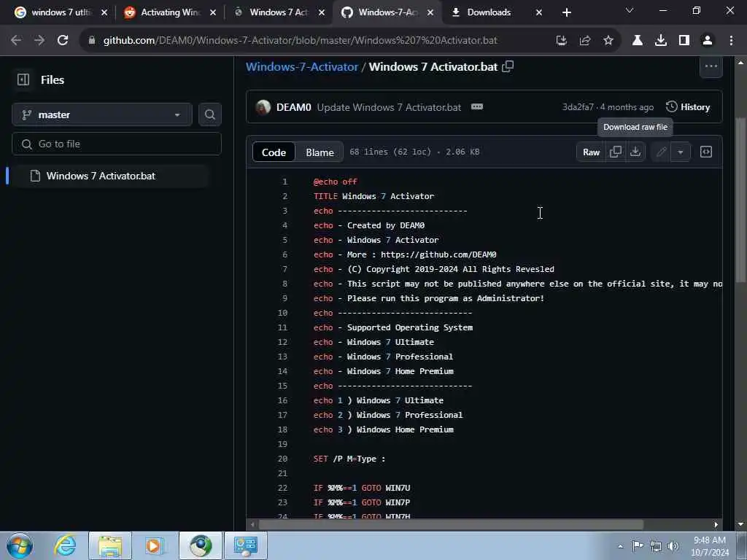This screenshot has width=747, height=560.
Task: Copy raw file contents icon
Action: click(616, 152)
